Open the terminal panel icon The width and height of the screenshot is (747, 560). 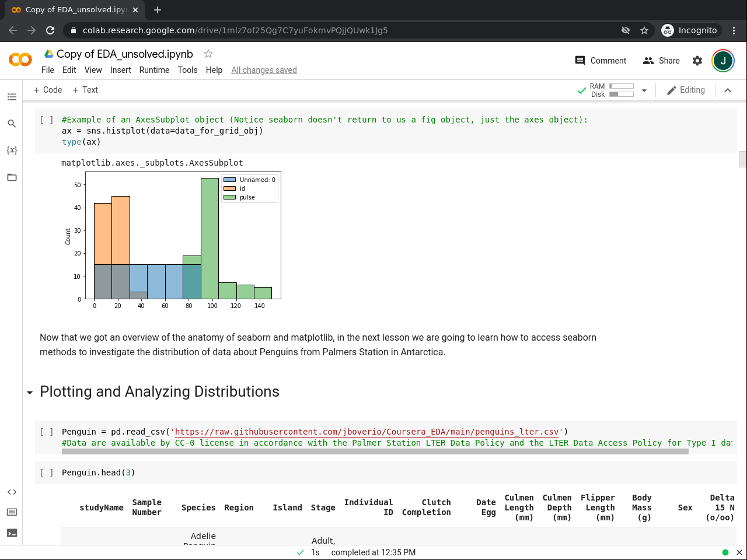pyautogui.click(x=12, y=533)
